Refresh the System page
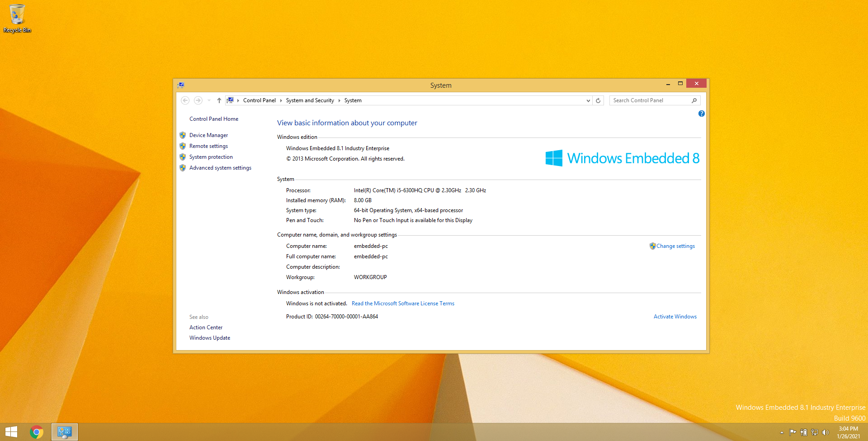The width and height of the screenshot is (868, 441). click(x=598, y=100)
